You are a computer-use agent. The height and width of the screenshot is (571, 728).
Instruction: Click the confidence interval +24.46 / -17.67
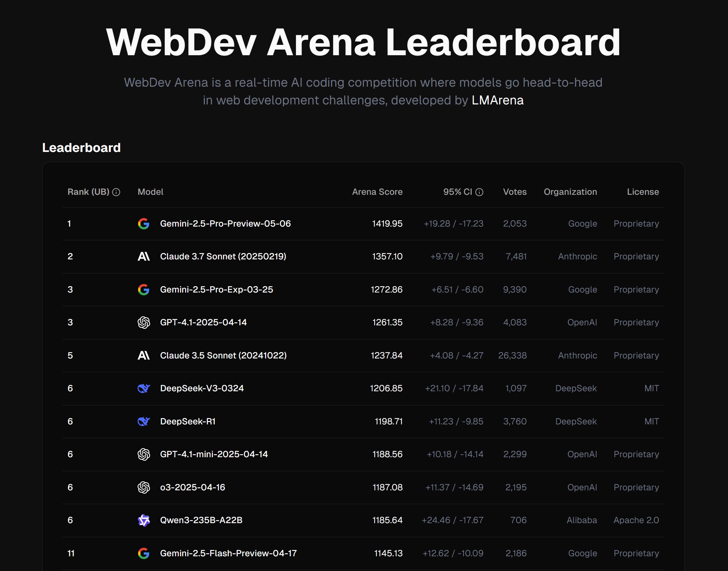[x=453, y=520]
